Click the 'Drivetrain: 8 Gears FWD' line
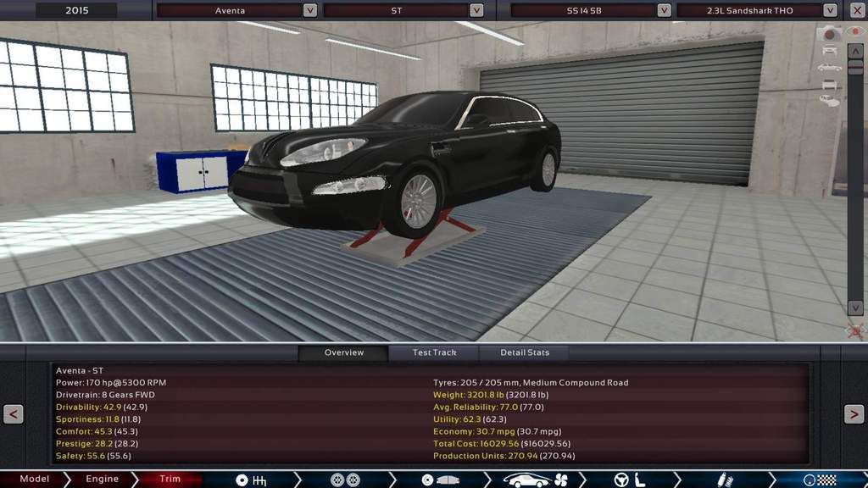The image size is (868, 488). (x=105, y=395)
